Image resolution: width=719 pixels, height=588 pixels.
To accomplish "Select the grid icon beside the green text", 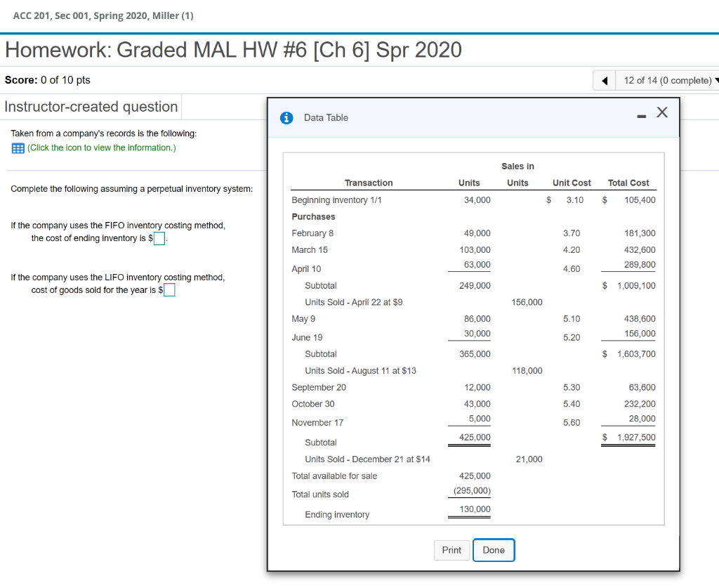I will tap(17, 148).
